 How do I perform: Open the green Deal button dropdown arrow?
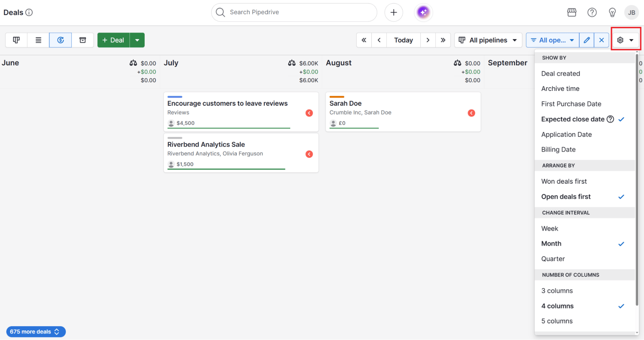pyautogui.click(x=137, y=40)
